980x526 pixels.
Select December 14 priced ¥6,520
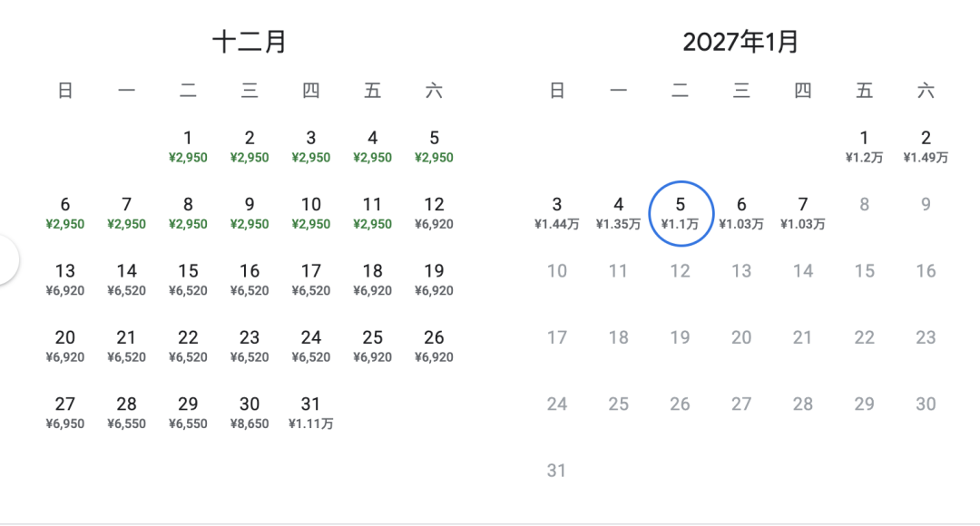pyautogui.click(x=127, y=279)
